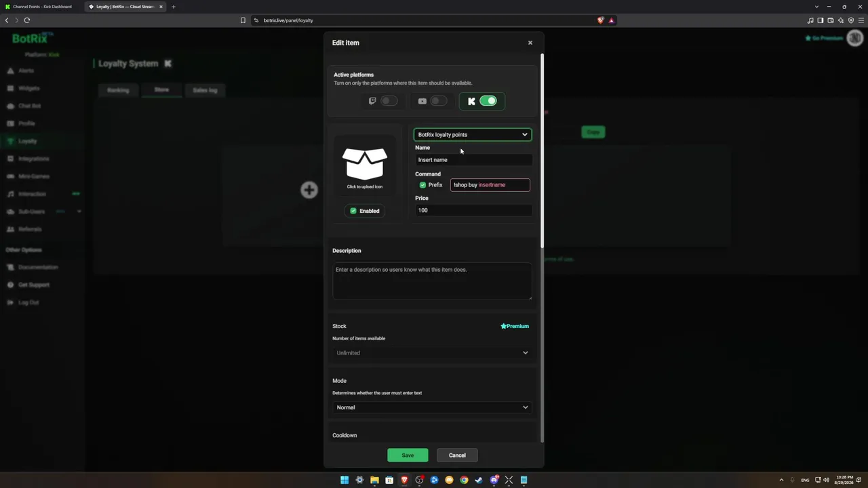The width and height of the screenshot is (868, 488).
Task: Switch to the Store tab
Action: [161, 89]
